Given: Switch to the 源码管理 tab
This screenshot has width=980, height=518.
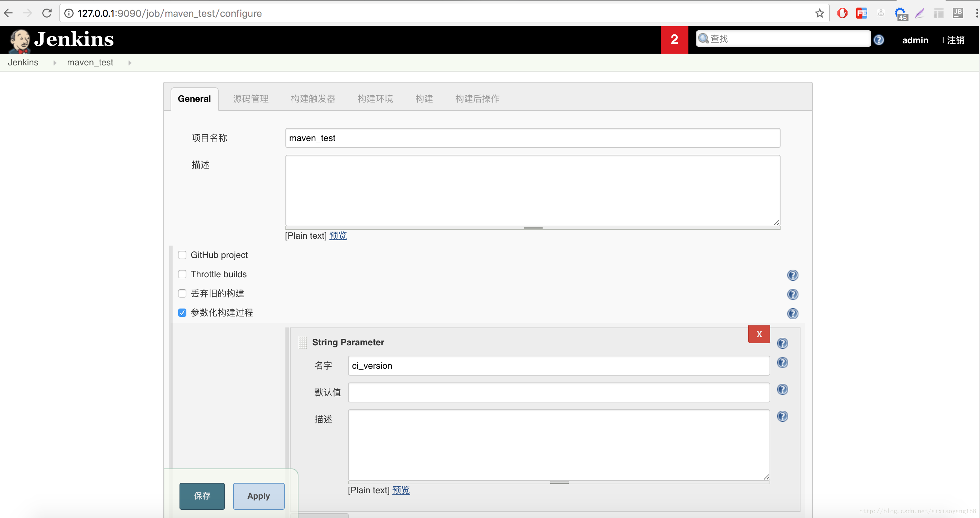Looking at the screenshot, I should coord(251,98).
